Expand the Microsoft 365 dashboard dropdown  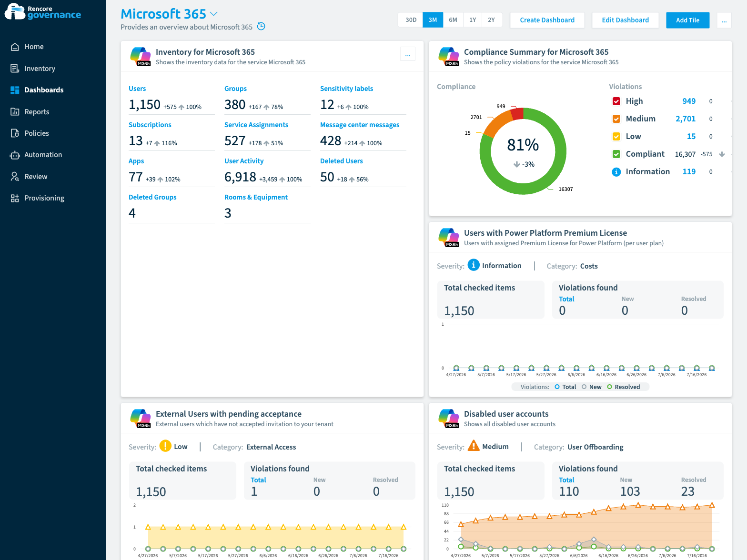click(214, 14)
